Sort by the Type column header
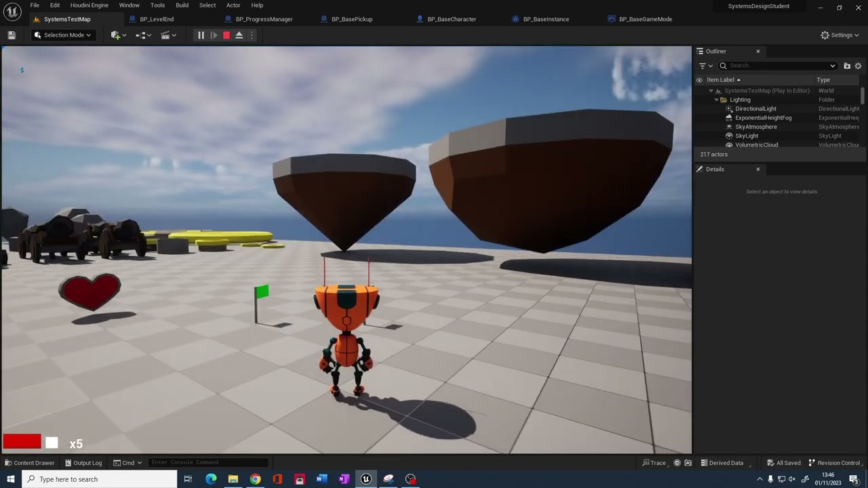 pyautogui.click(x=823, y=80)
